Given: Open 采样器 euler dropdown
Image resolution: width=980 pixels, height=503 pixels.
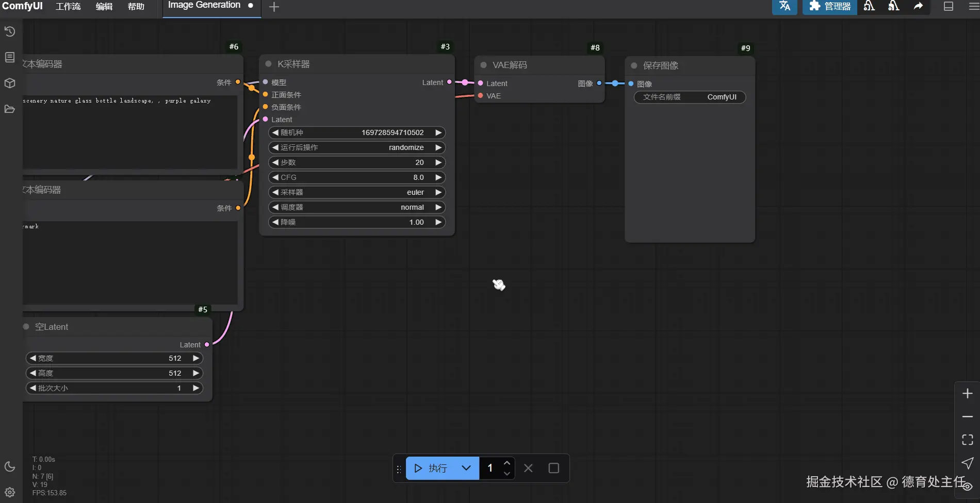Looking at the screenshot, I should tap(356, 192).
